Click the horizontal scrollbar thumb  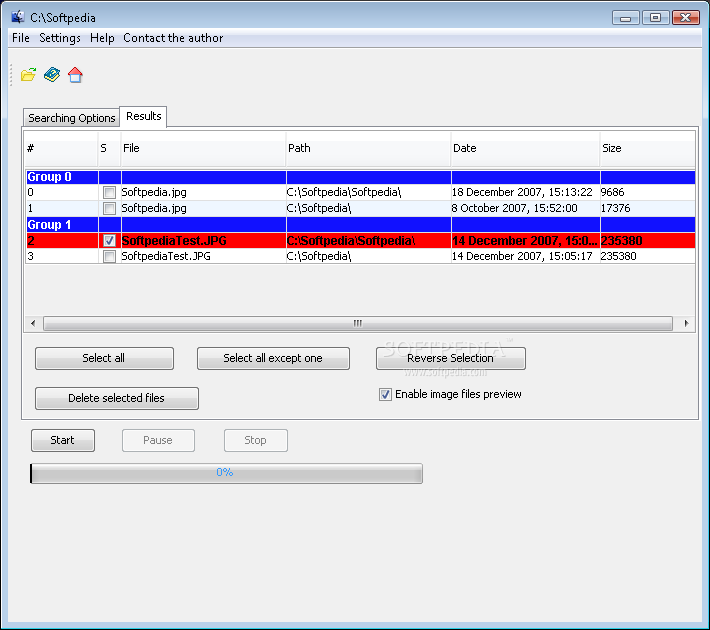(x=358, y=323)
